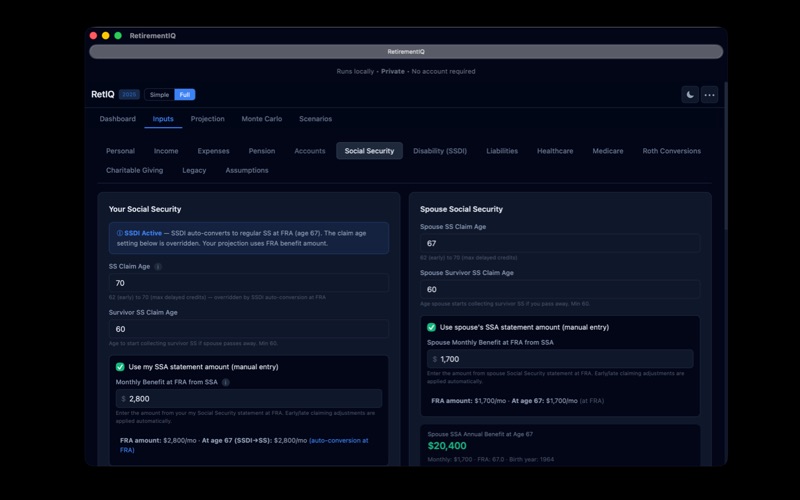Open the Liabilities section
The height and width of the screenshot is (500, 800).
point(502,151)
